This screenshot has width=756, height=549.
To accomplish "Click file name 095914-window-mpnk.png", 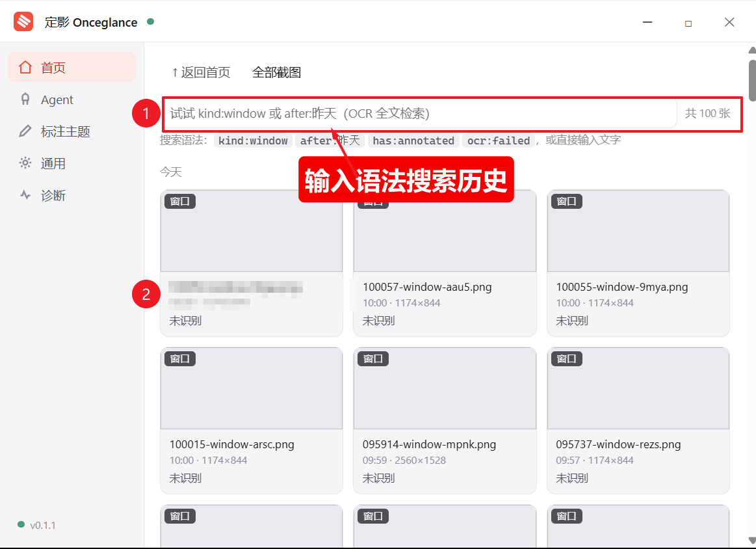I will coord(429,444).
